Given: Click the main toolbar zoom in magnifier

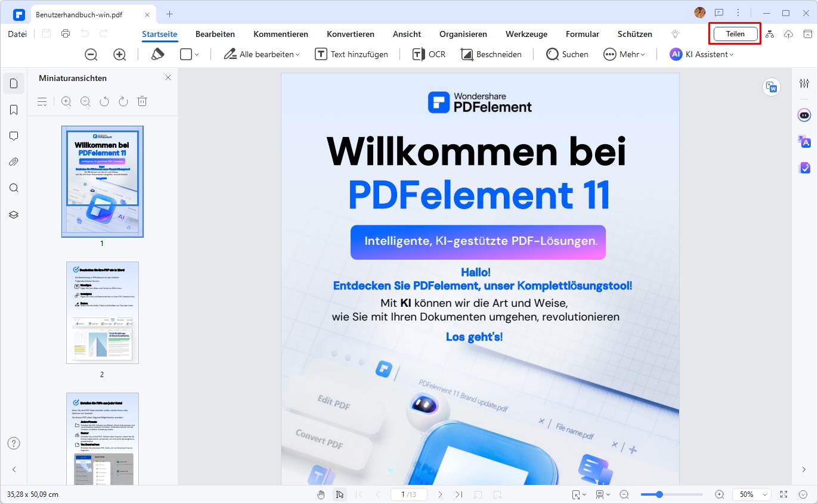Looking at the screenshot, I should click(120, 54).
